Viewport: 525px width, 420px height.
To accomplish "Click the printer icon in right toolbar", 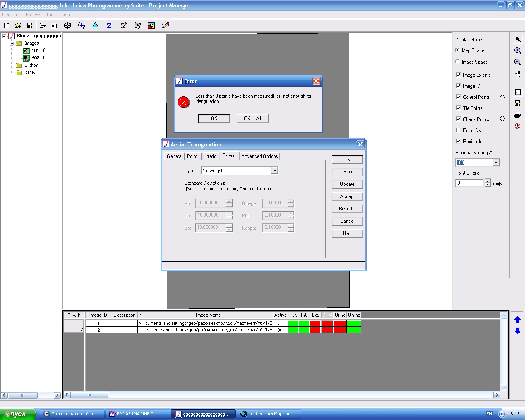I will point(518,115).
